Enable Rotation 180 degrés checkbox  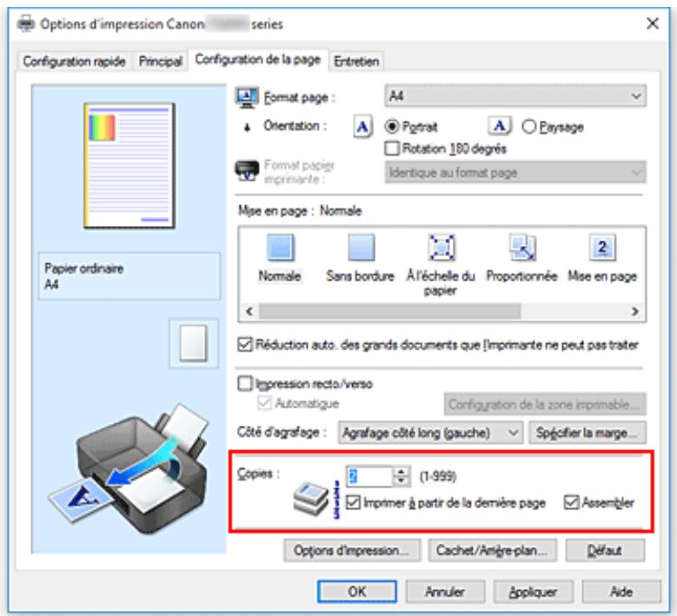click(392, 149)
